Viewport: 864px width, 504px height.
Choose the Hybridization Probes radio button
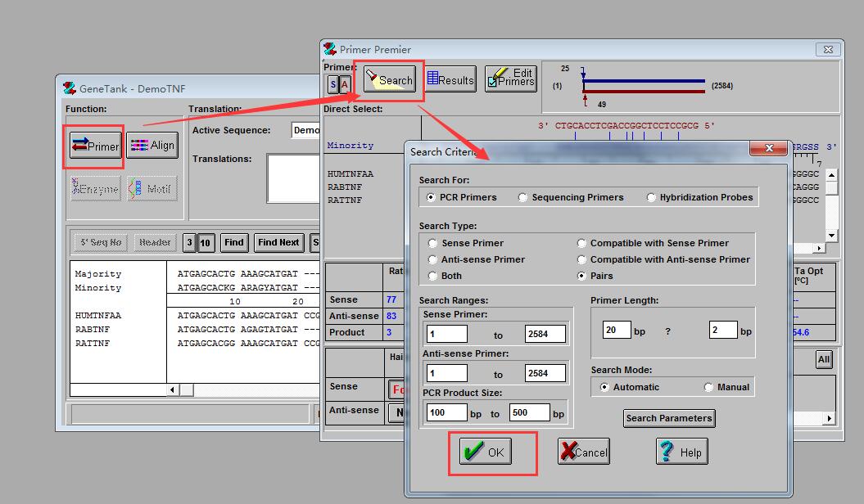click(x=652, y=197)
